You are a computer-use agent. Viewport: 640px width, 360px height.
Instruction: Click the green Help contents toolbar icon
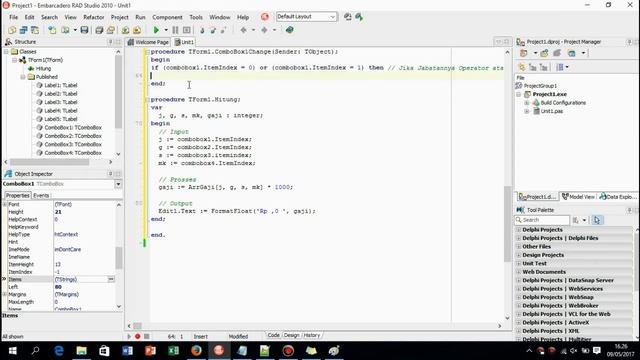(x=289, y=30)
